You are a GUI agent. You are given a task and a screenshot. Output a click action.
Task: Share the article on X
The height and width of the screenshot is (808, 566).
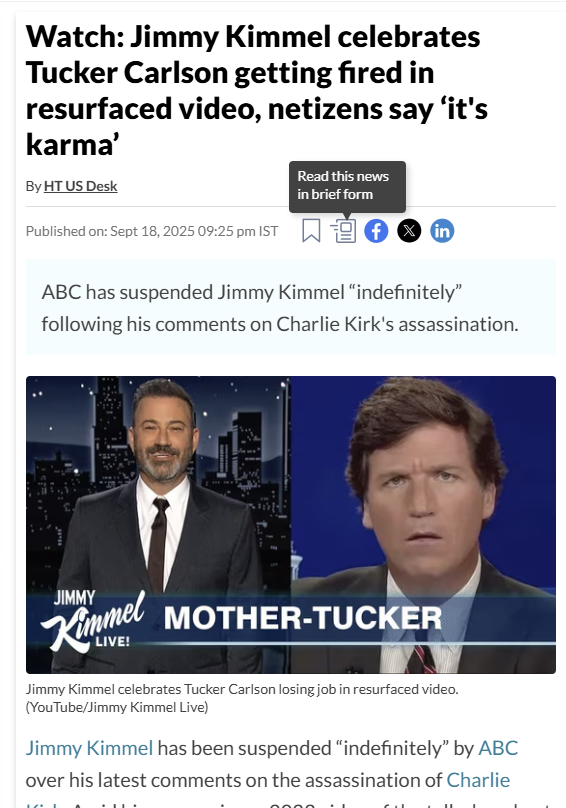(409, 231)
